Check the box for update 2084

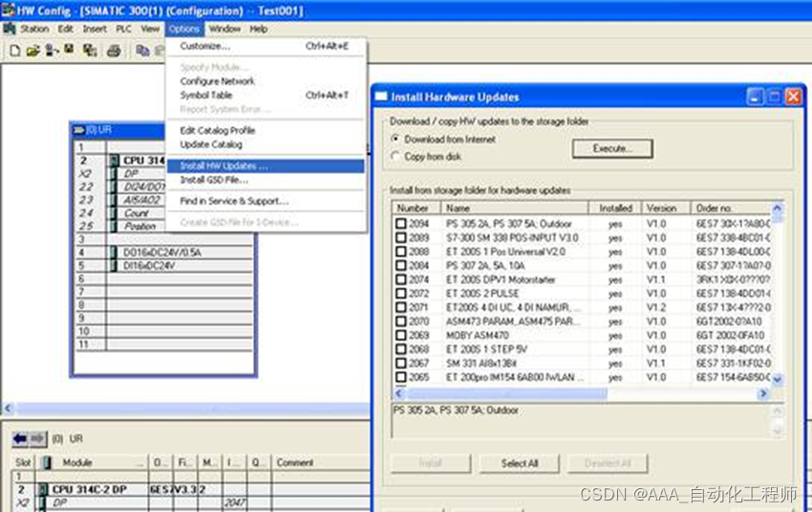coord(401,266)
